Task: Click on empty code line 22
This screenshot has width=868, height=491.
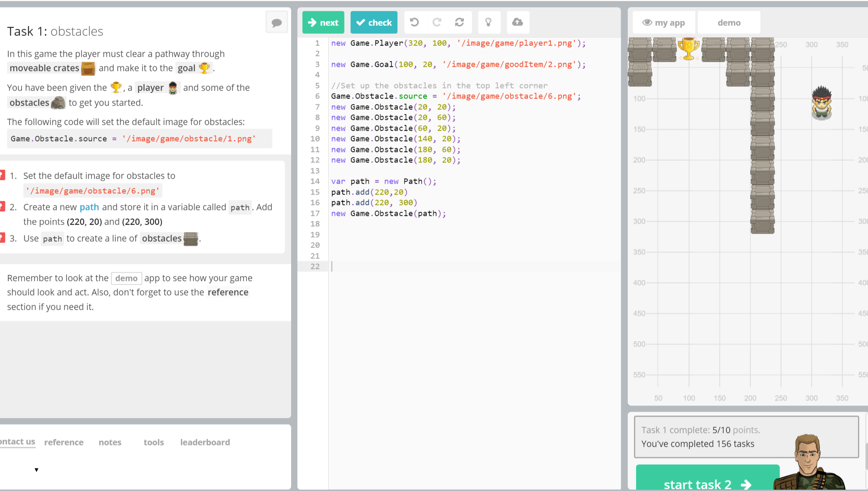Action: point(459,266)
